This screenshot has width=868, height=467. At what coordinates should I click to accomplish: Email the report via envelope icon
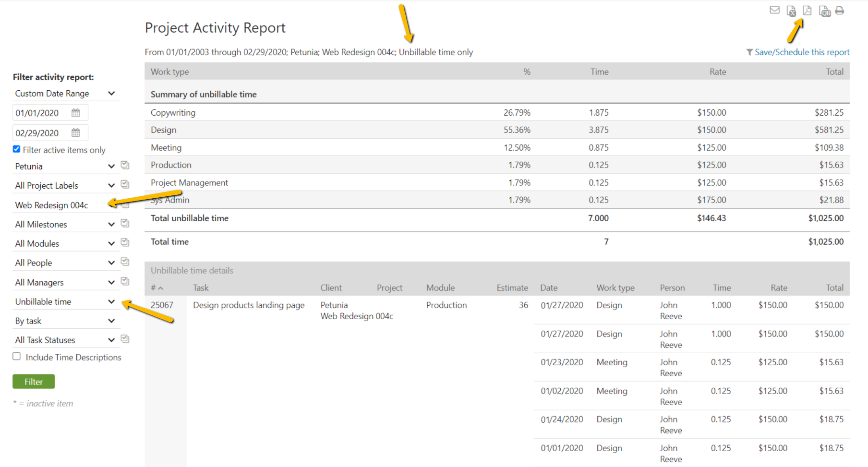click(774, 10)
